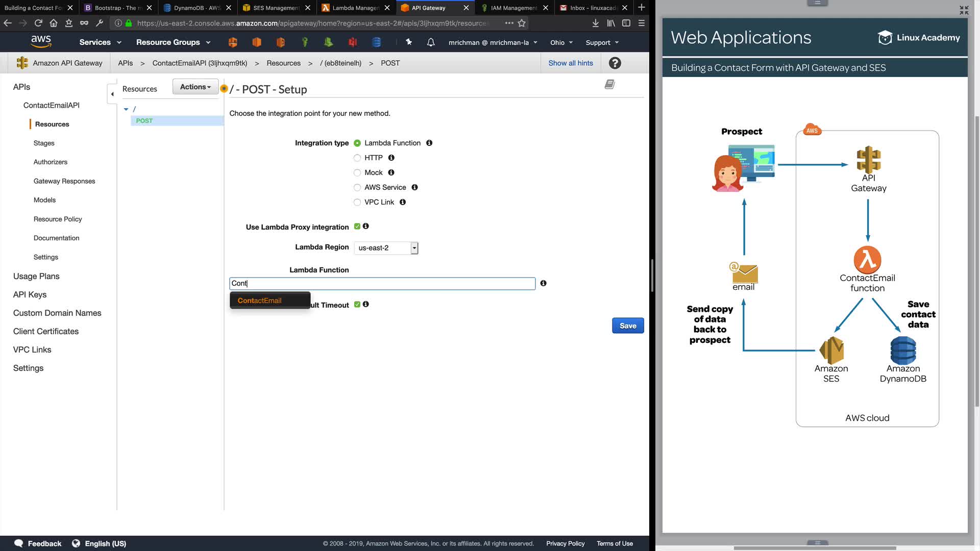The image size is (980, 551).
Task: Open the Actions dropdown menu
Action: pyautogui.click(x=195, y=87)
